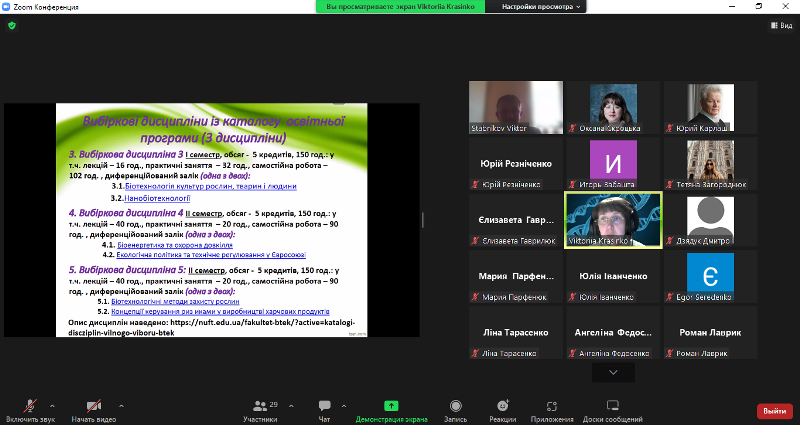
Task: Click the green Демонстрация экрана share icon
Action: (391, 406)
